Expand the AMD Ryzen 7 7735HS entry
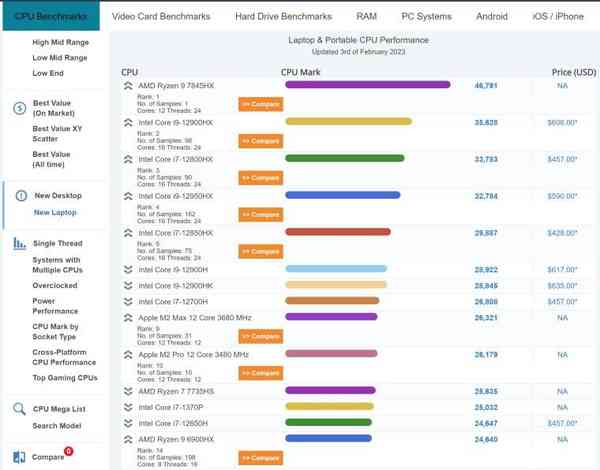Screen dimensions: 600x470 [127, 392]
